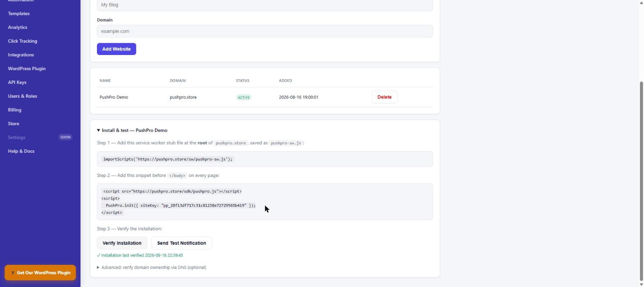Screen dimensions: 644x287
Task: Click the 'Step 3 — Verify the installation' text
Action: [129, 229]
